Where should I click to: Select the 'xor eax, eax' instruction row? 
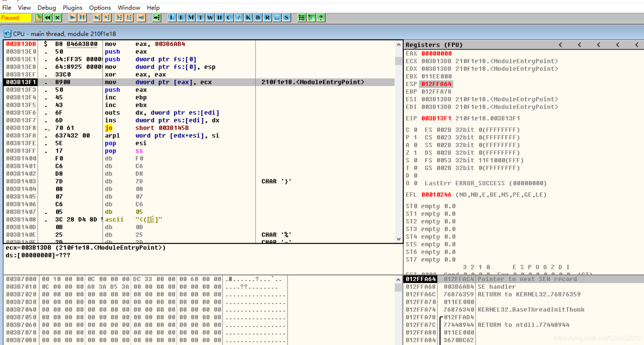click(199, 74)
